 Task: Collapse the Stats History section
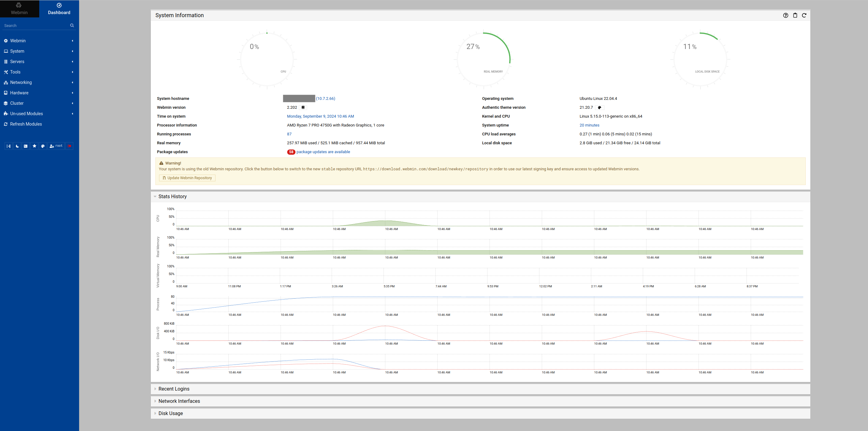pyautogui.click(x=172, y=197)
